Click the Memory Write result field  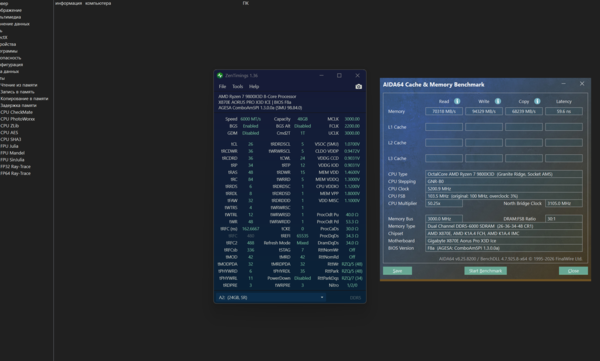click(484, 111)
